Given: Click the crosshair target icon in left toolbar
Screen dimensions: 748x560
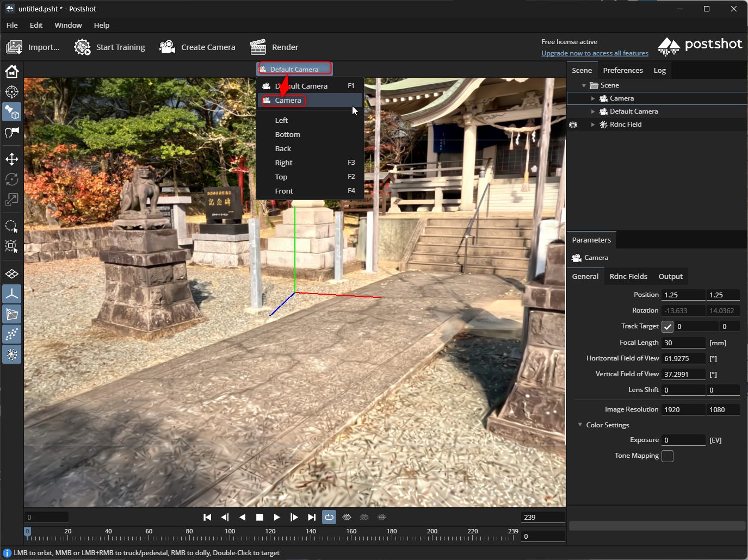Looking at the screenshot, I should pos(11,92).
